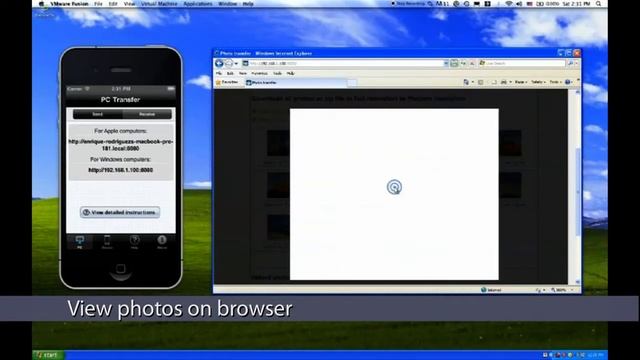Expand the address bar history dropdown
640x360 pixels.
point(446,63)
